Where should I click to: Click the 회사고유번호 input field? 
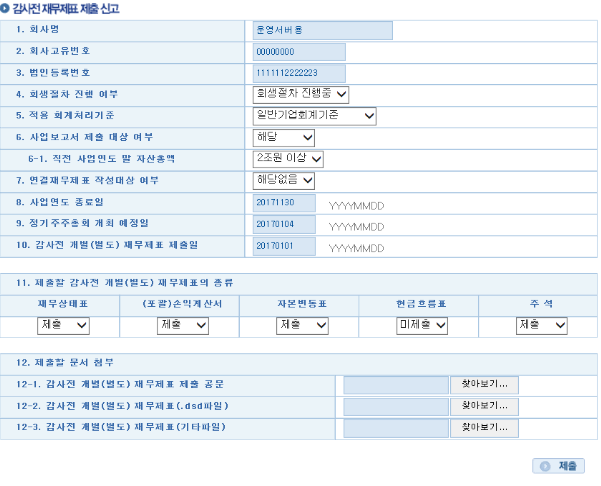click(298, 52)
